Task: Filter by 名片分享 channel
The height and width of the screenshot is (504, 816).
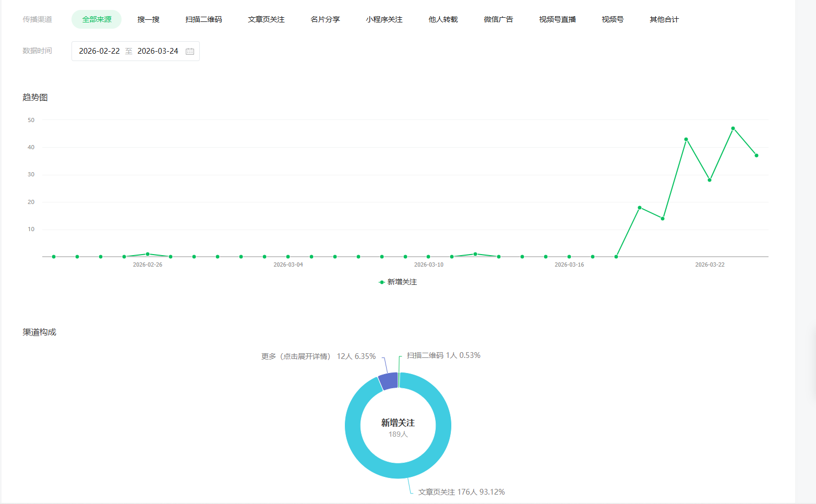Action: pos(325,19)
